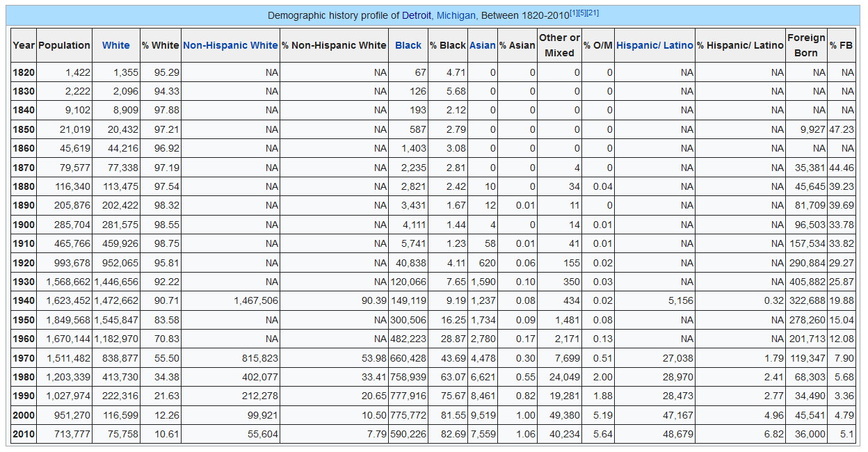Screen dimensions: 868x452
Task: Select the 1940 year row header
Action: tap(24, 300)
